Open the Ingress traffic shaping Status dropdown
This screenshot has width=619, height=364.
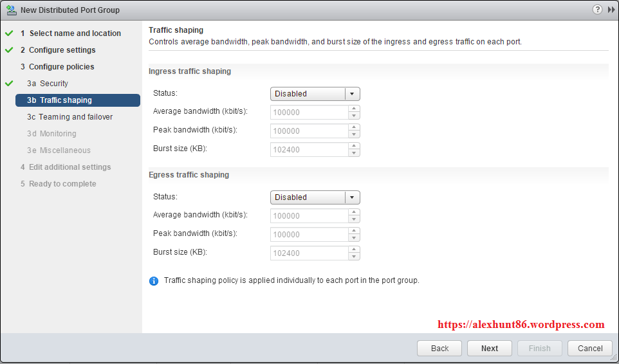point(315,94)
